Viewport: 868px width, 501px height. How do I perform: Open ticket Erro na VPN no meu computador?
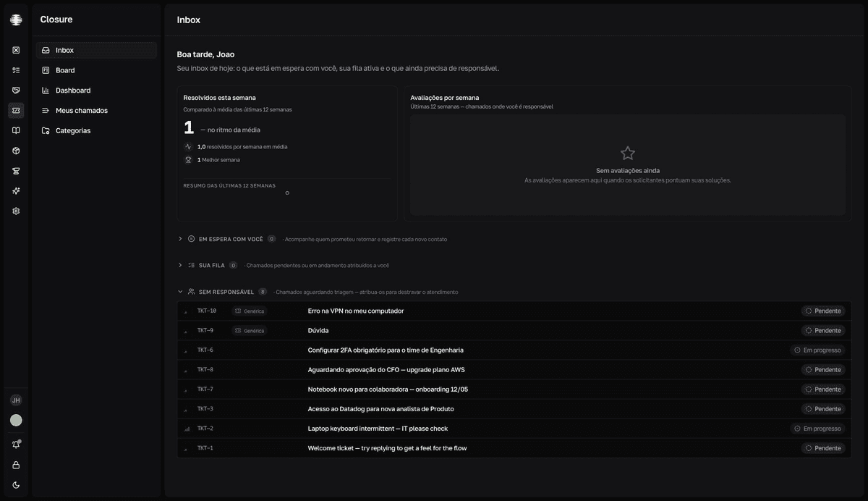tap(356, 311)
